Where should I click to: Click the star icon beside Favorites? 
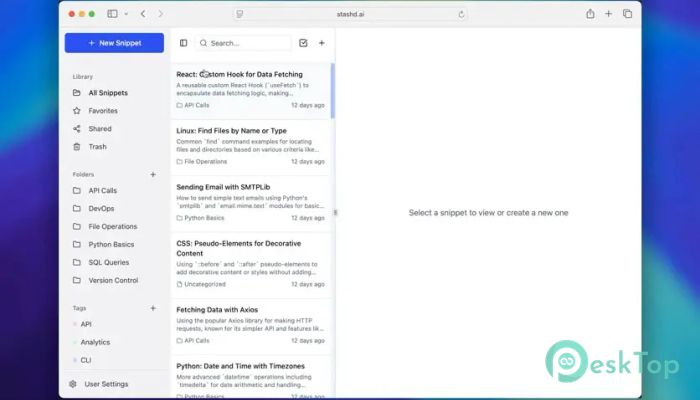77,111
